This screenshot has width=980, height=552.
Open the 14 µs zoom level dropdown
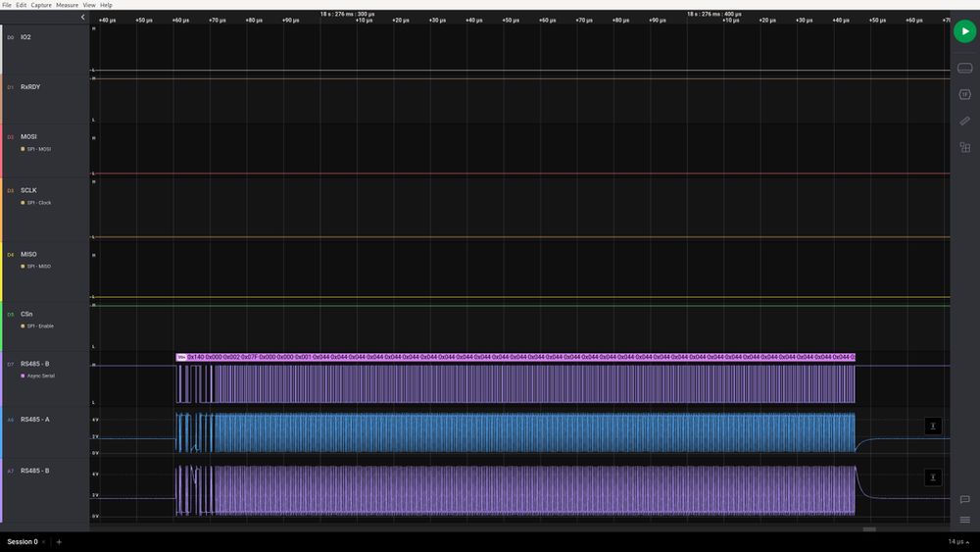click(x=959, y=542)
